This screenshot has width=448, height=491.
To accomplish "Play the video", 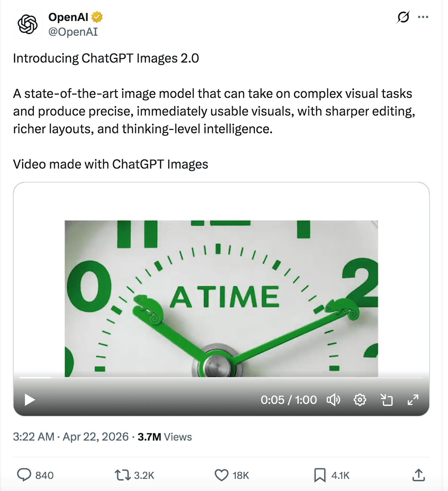I will pos(29,400).
